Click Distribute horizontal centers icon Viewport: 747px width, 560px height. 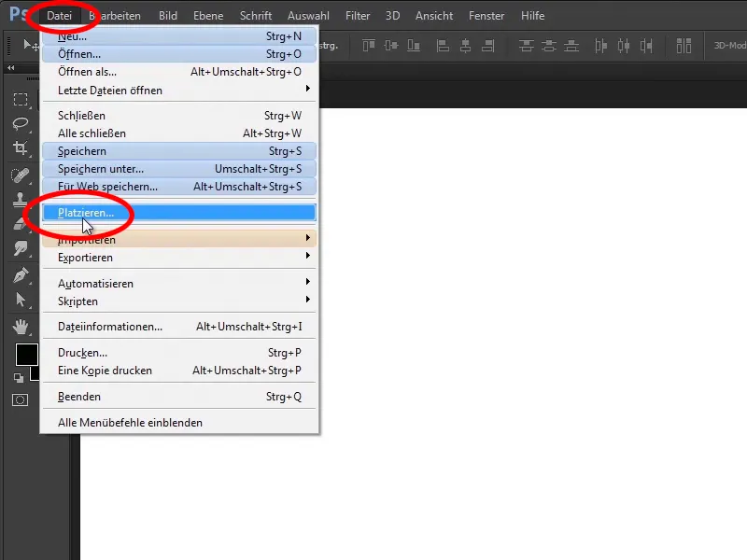tap(624, 46)
